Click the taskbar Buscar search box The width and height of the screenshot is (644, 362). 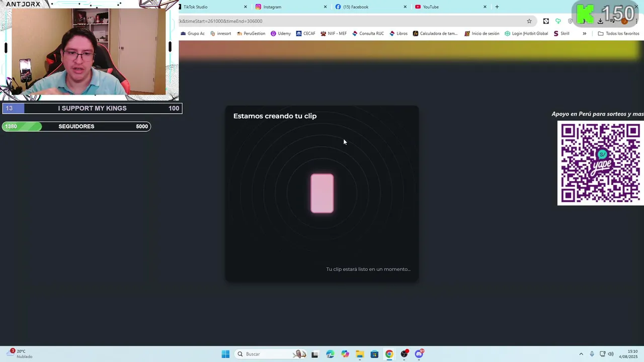click(x=271, y=354)
